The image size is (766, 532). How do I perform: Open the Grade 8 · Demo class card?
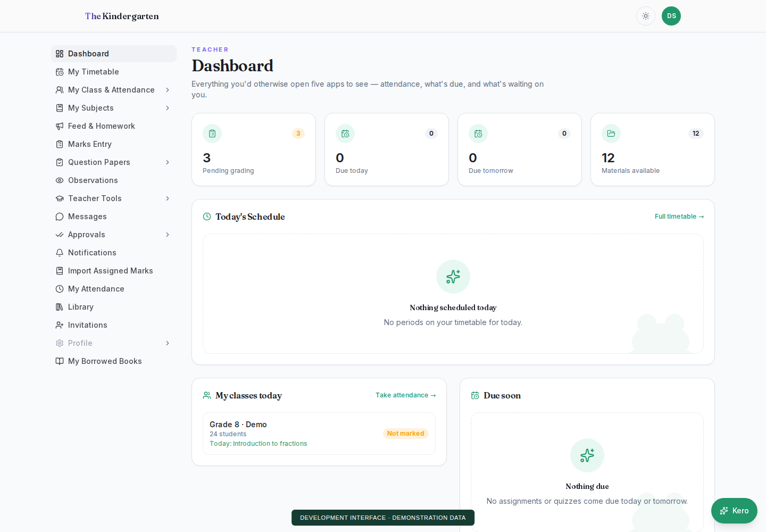(x=319, y=434)
